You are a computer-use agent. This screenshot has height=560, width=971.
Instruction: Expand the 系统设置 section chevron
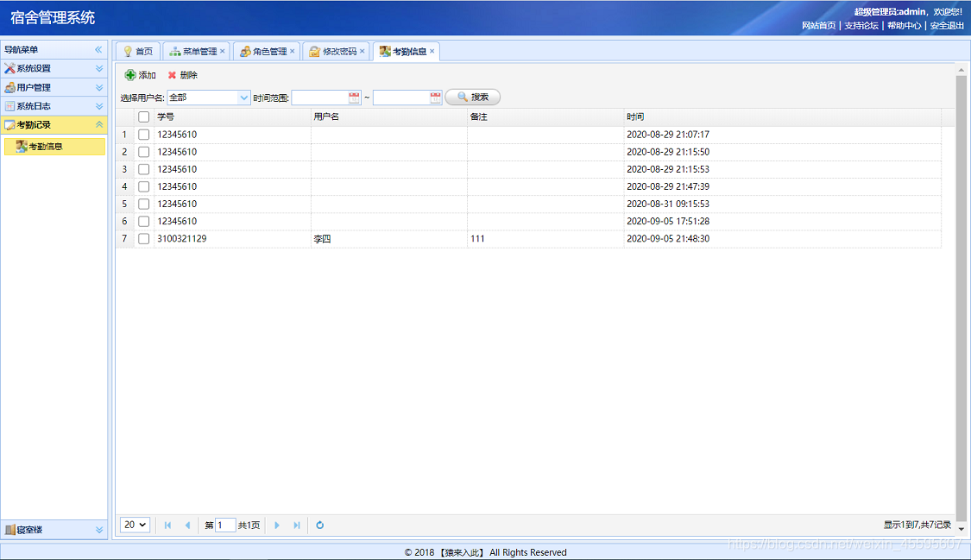99,69
